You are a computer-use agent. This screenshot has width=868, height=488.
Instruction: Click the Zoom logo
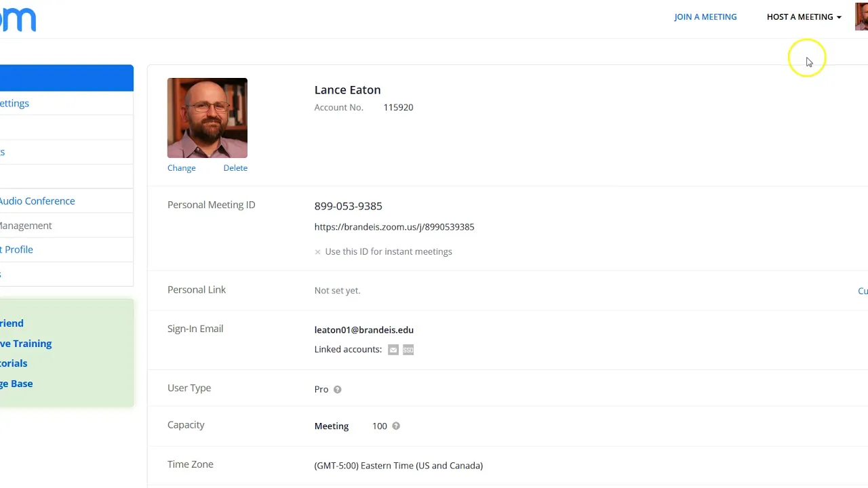click(x=18, y=20)
